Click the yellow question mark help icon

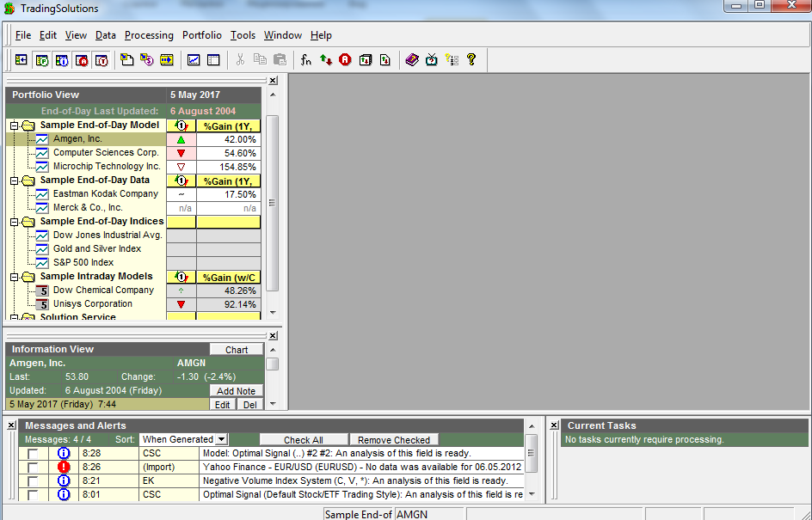pyautogui.click(x=471, y=60)
